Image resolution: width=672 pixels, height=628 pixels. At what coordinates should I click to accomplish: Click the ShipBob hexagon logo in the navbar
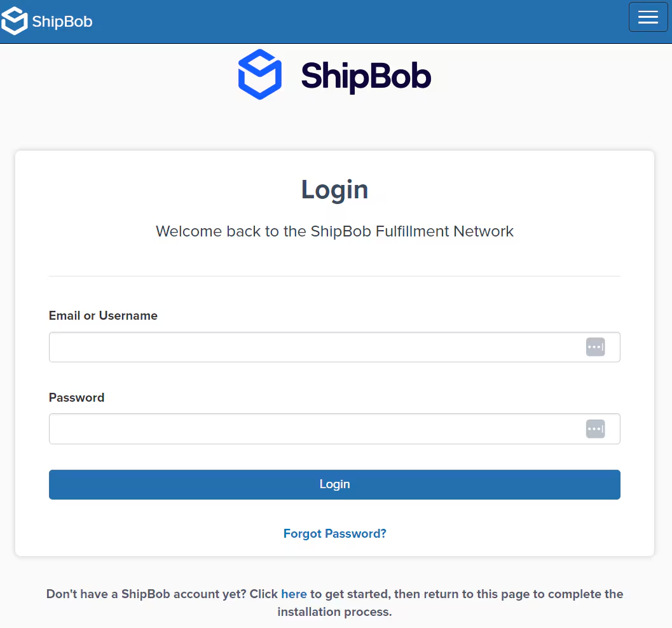[14, 20]
